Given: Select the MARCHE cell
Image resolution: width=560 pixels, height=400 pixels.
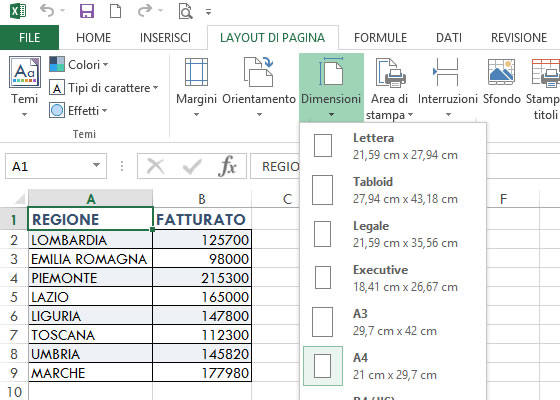Looking at the screenshot, I should point(91,373).
